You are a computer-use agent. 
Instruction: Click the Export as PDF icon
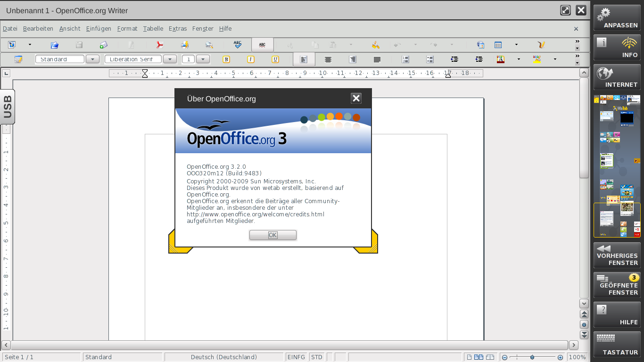tap(160, 45)
